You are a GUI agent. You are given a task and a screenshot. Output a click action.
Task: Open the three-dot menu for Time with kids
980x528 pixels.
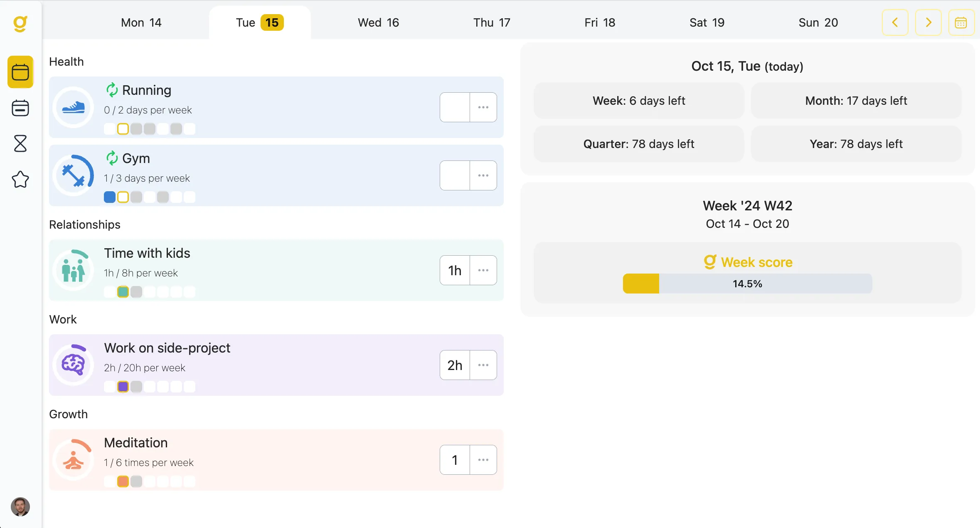[483, 270]
